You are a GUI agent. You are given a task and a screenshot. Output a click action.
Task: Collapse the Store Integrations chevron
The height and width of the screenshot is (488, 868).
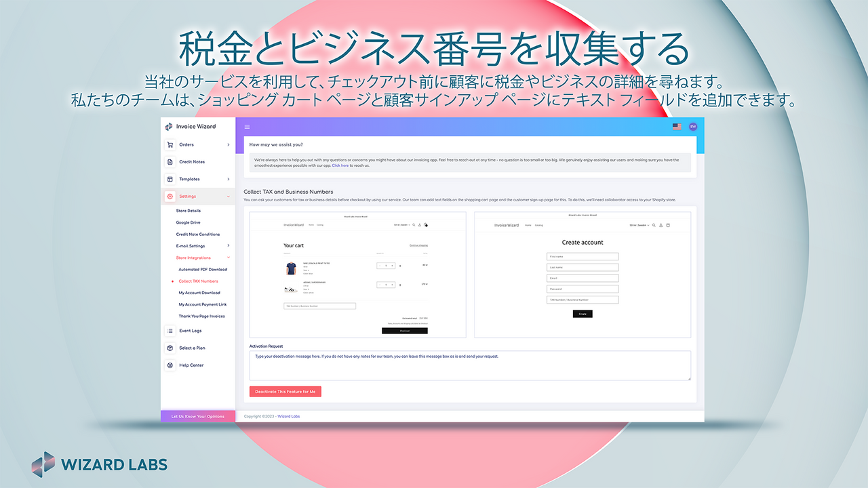pyautogui.click(x=229, y=258)
